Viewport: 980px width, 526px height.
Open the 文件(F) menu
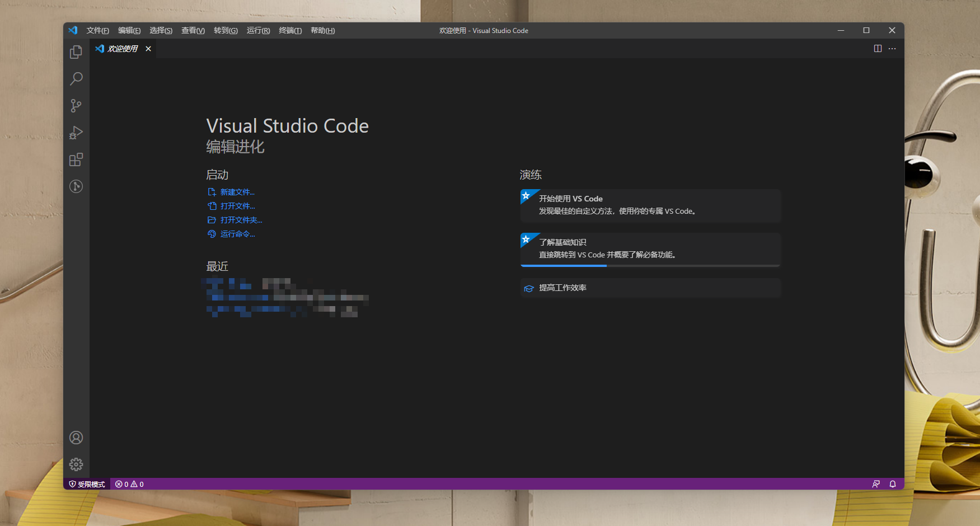(98, 30)
